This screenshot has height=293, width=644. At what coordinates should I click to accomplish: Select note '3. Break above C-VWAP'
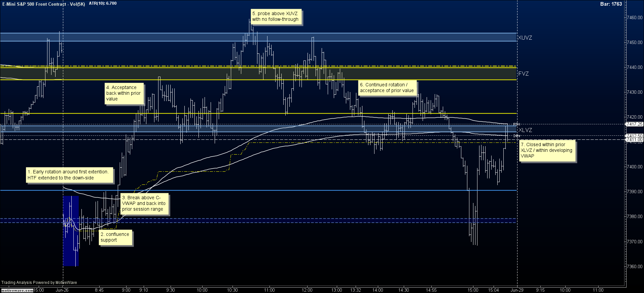[145, 204]
